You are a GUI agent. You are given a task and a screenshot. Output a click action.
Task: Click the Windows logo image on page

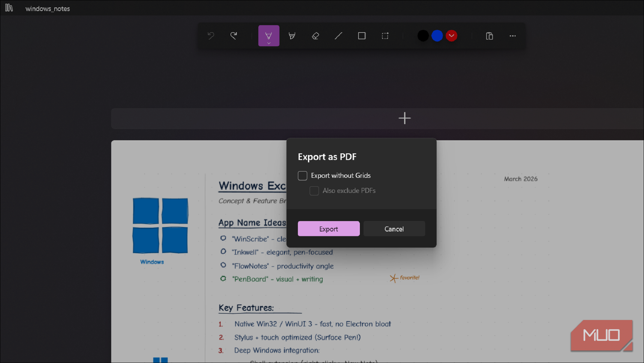160,225
